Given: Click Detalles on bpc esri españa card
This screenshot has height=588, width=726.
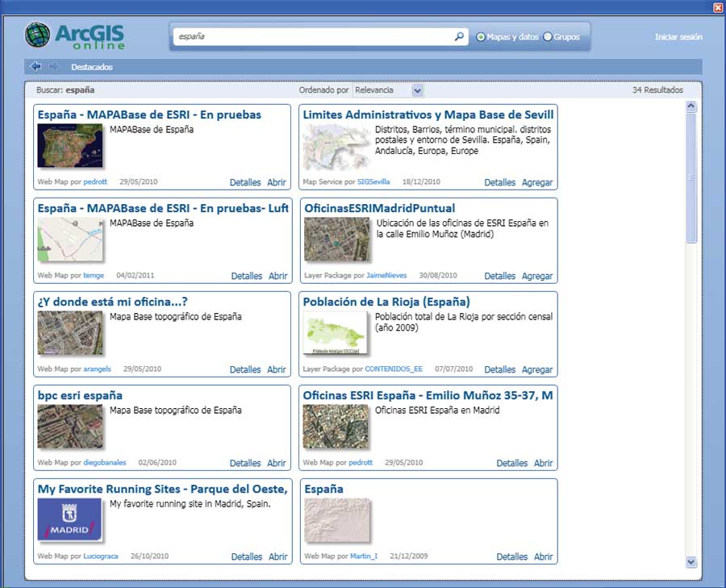Looking at the screenshot, I should pos(245,463).
